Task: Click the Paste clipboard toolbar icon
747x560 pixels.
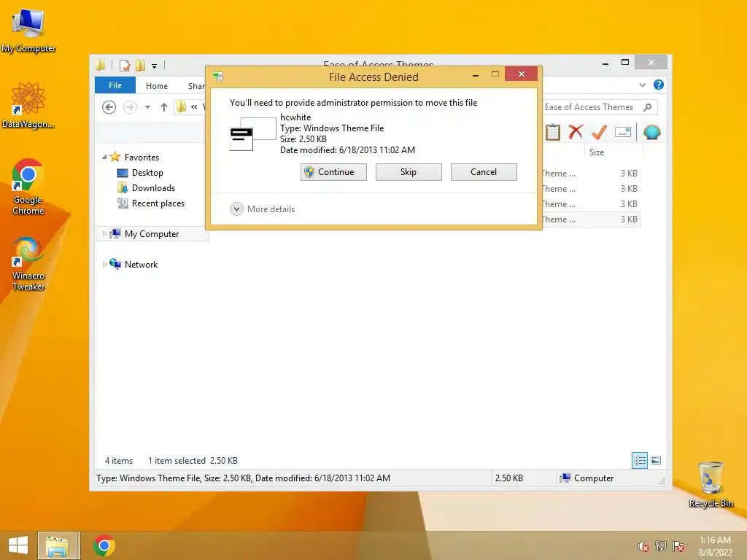Action: (553, 132)
